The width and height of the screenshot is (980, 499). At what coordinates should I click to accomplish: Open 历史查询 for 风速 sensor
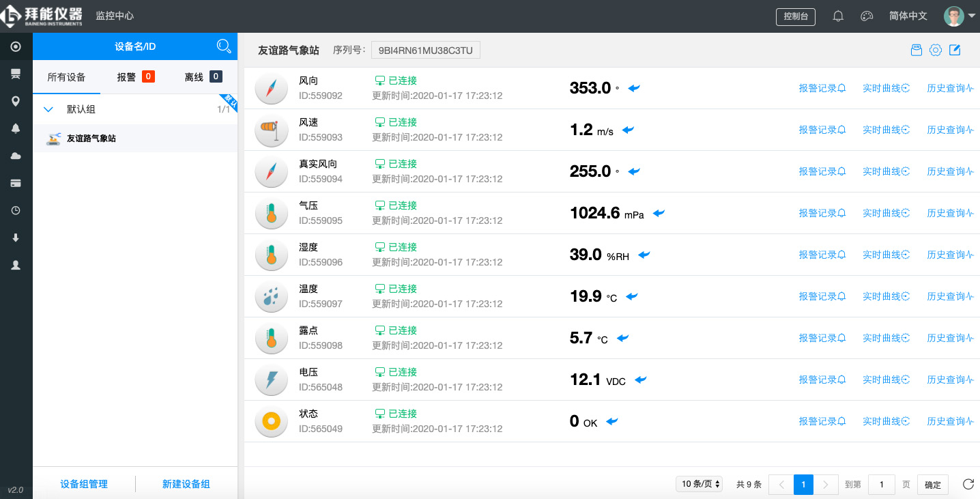tap(950, 130)
